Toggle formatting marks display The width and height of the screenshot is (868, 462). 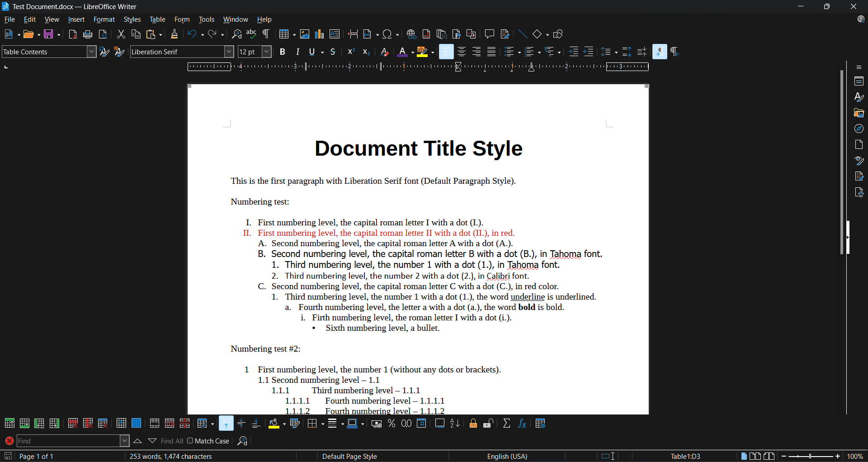tap(266, 34)
